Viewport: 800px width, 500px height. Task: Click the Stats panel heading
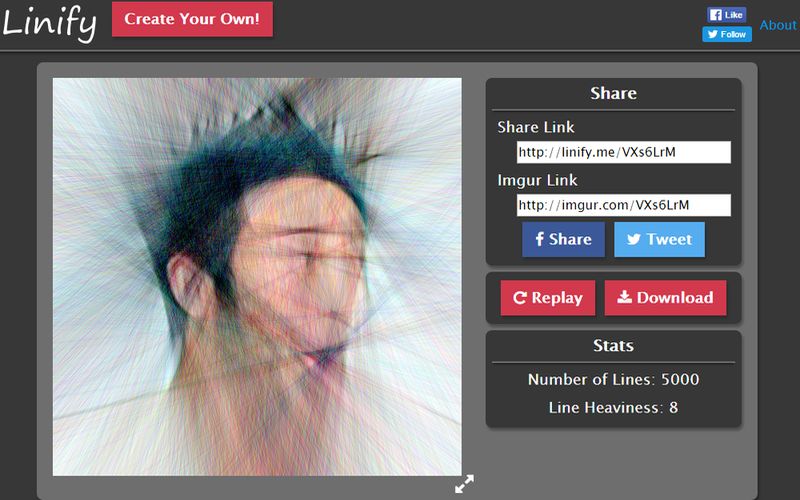[613, 346]
